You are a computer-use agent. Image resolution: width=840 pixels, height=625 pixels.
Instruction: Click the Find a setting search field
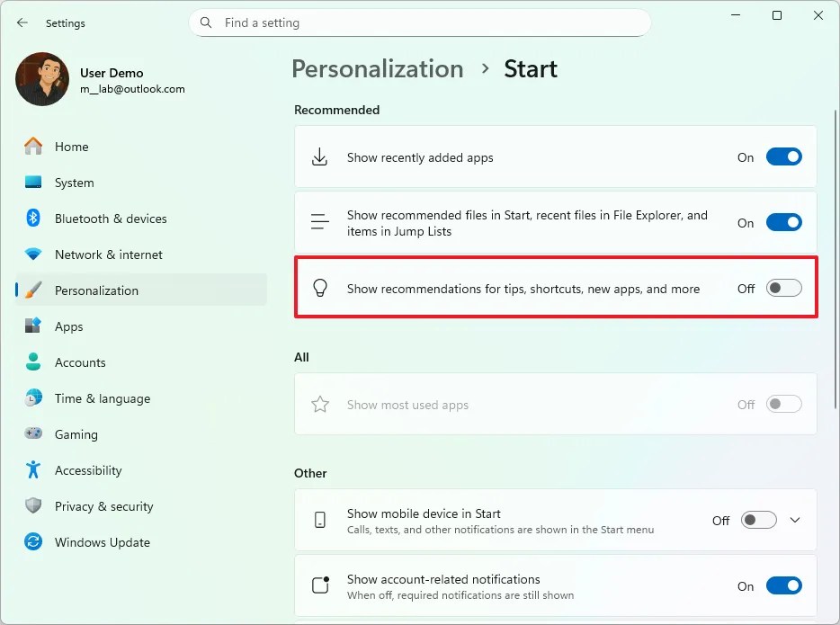tap(420, 22)
